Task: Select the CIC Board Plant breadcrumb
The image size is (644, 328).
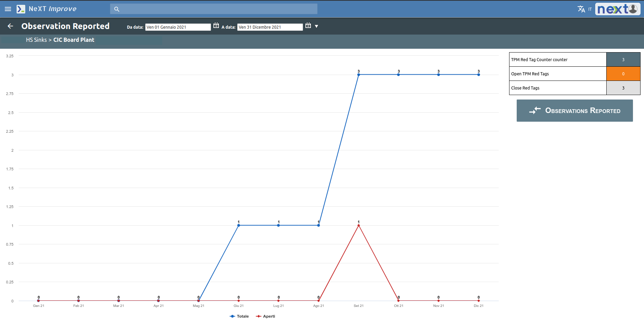Action: [x=74, y=40]
